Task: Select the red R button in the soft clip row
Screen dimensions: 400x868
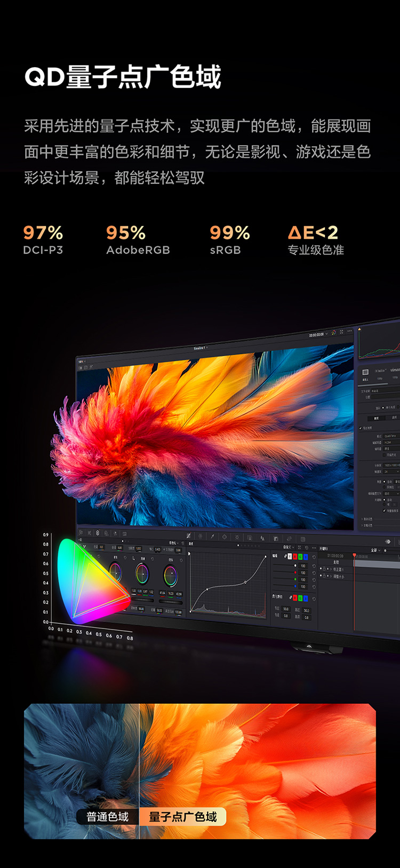Action: coord(295,598)
